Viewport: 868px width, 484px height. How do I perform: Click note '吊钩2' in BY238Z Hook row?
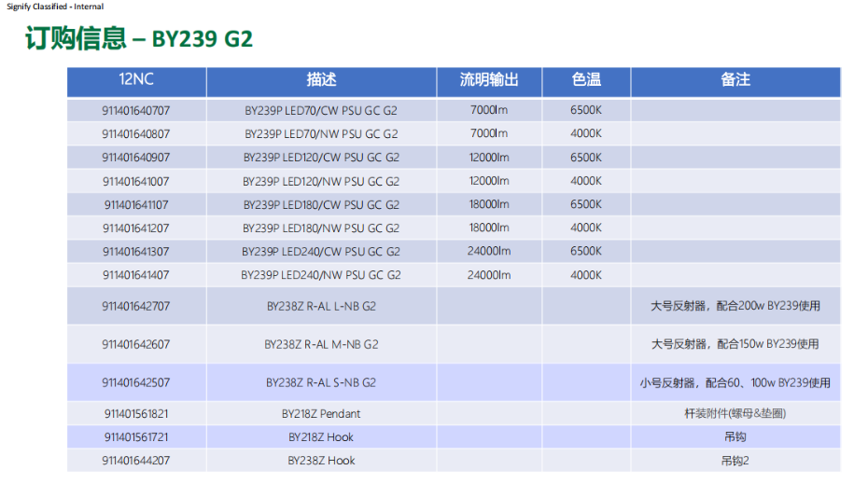(735, 461)
